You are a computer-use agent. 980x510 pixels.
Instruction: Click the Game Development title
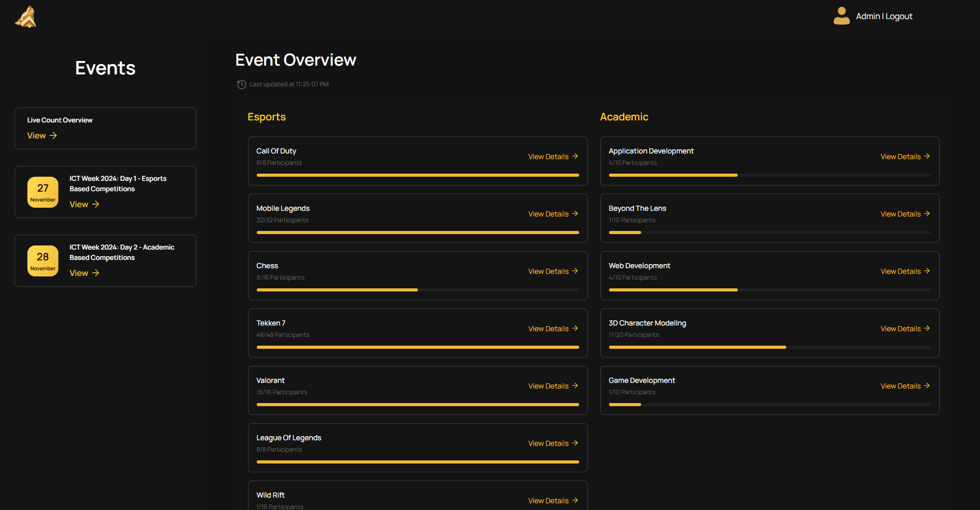point(642,380)
